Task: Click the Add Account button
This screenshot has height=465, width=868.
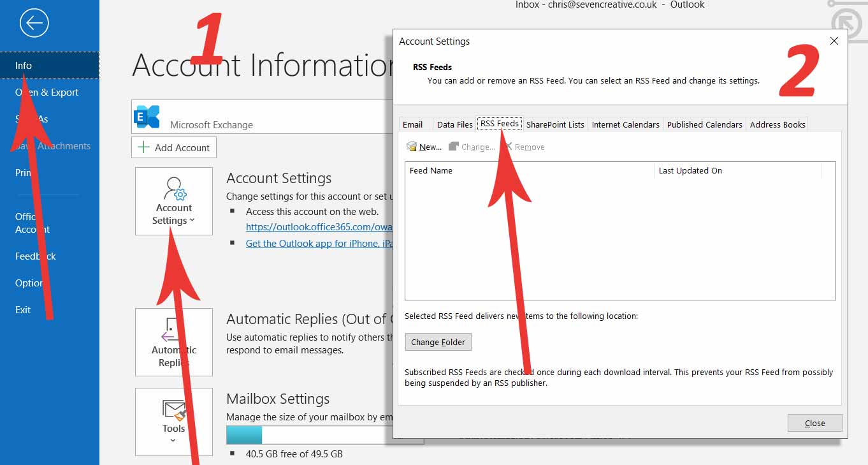Action: pyautogui.click(x=174, y=147)
